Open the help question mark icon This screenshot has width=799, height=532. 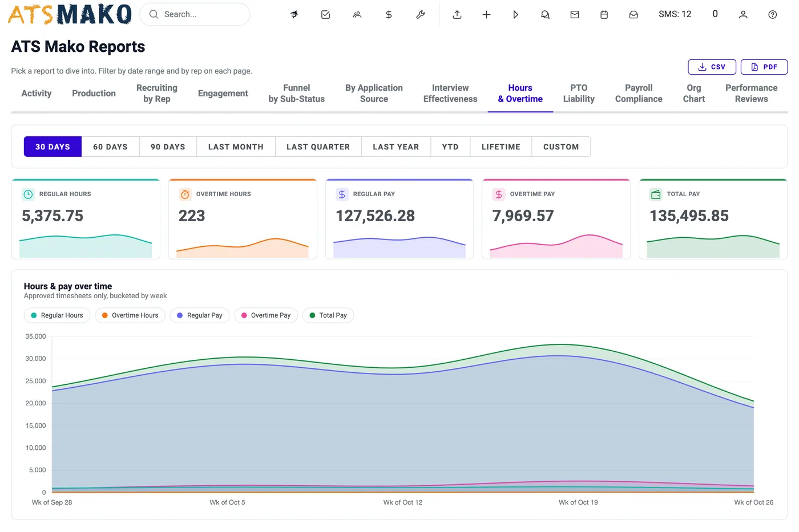[x=773, y=15]
